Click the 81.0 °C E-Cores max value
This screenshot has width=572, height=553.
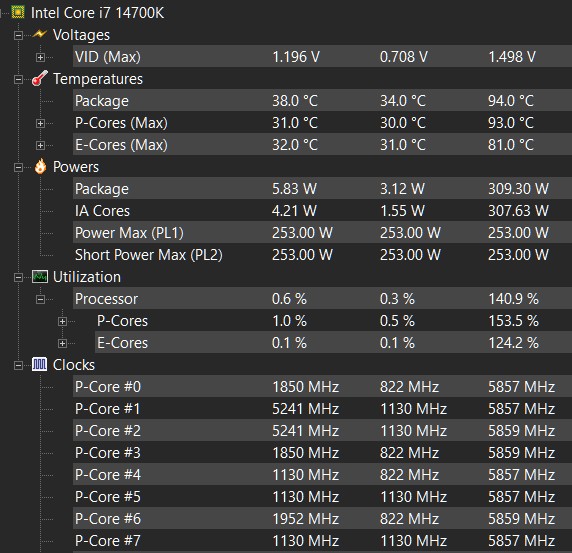point(511,144)
